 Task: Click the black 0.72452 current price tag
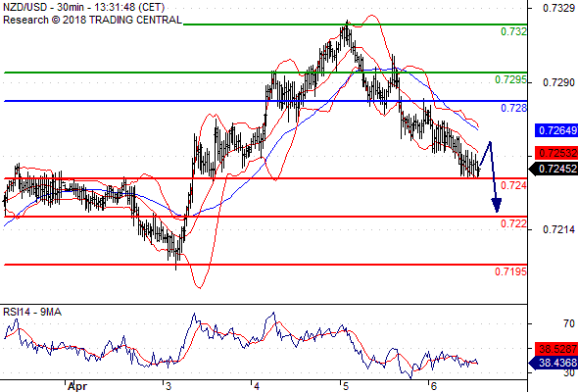555,169
